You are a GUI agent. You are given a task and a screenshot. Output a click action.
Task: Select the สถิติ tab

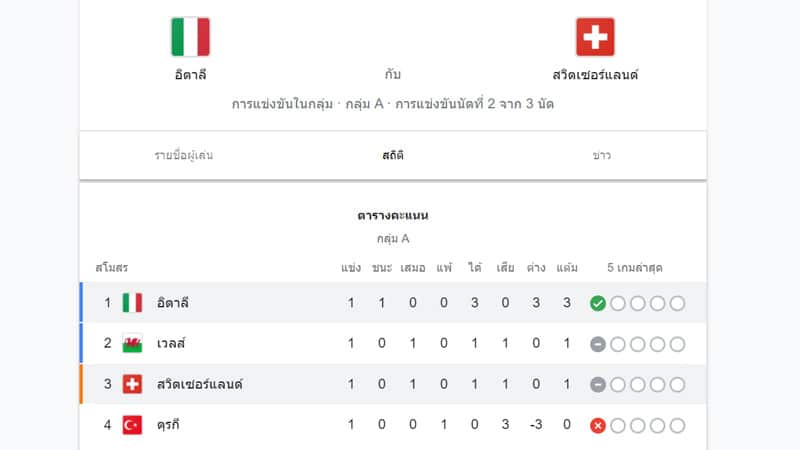click(x=393, y=155)
